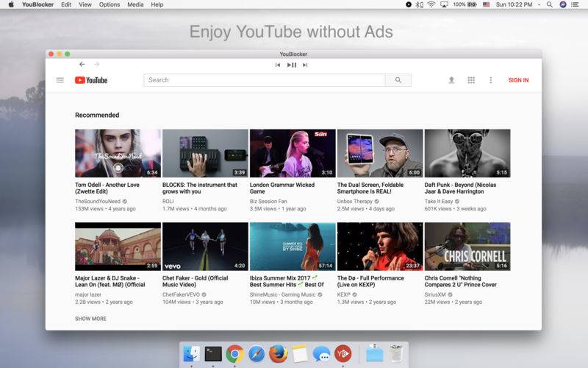
Task: Open Daft Punk Beyond thumbnail
Action: 467,153
